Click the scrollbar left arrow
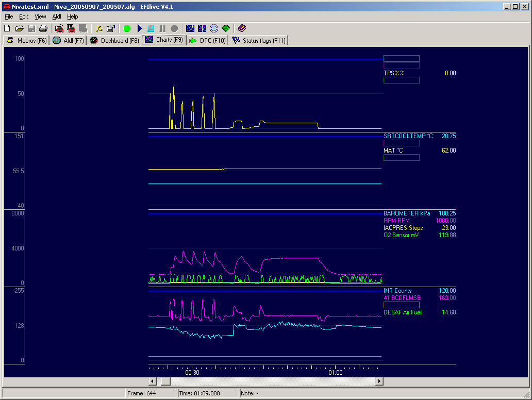The width and height of the screenshot is (532, 400). 153,381
